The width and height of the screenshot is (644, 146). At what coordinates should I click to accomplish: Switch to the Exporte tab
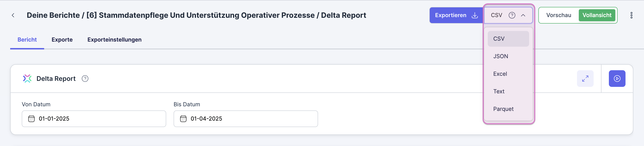tap(62, 40)
